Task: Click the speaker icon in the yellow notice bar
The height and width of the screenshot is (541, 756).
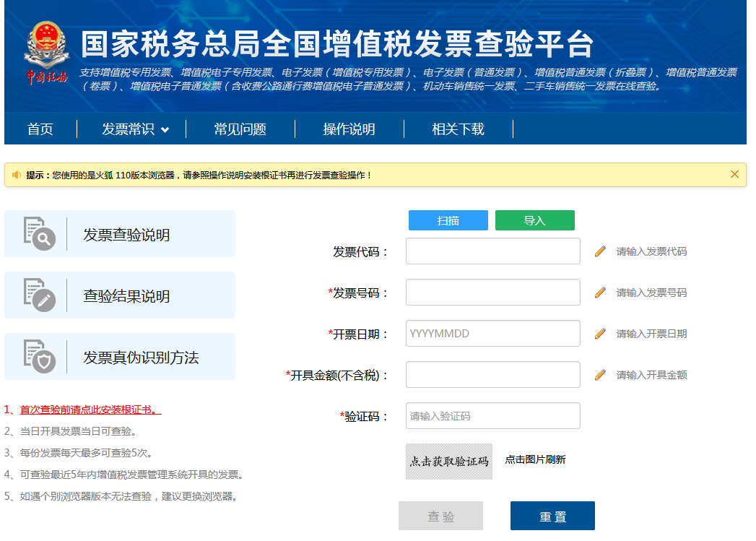Action: 17,175
